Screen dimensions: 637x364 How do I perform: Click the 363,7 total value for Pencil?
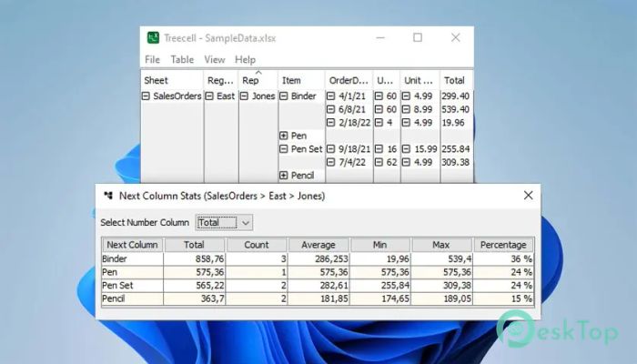pos(194,298)
